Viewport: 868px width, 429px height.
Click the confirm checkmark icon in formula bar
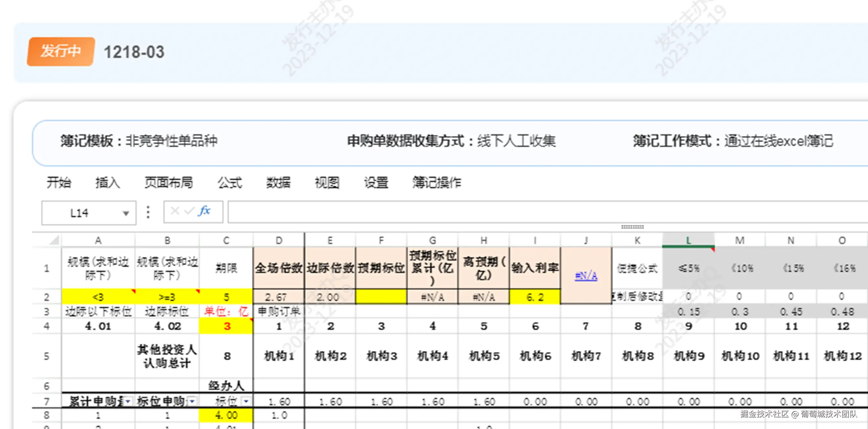[189, 212]
